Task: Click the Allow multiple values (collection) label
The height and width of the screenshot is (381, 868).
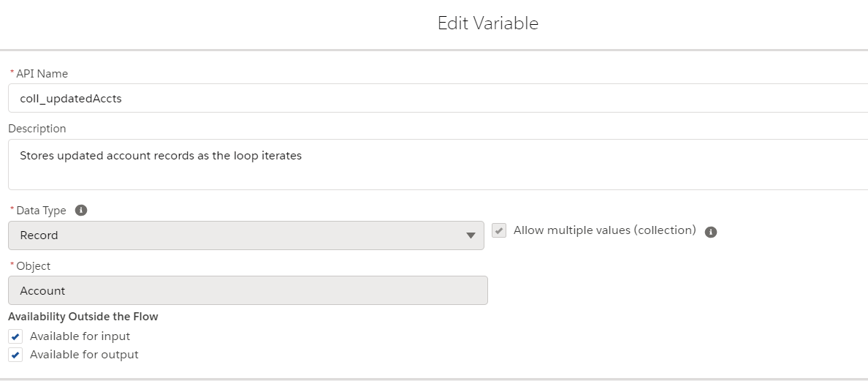Action: [604, 230]
